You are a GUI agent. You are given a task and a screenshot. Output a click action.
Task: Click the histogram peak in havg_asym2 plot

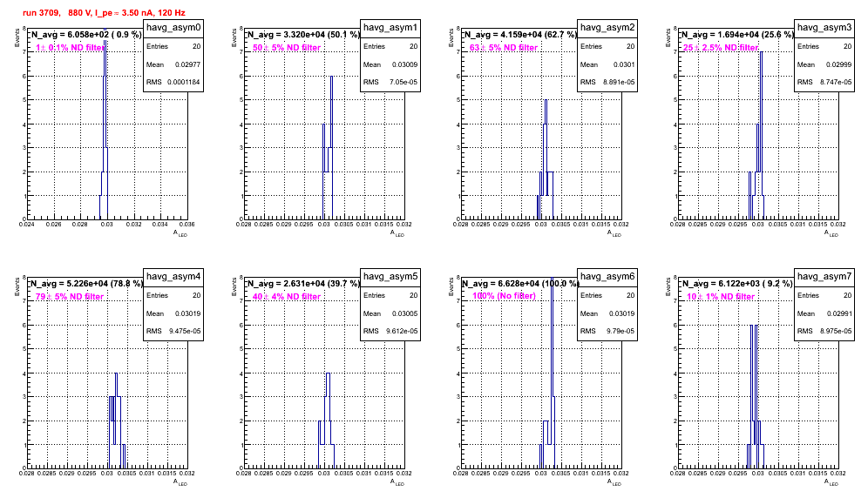pyautogui.click(x=546, y=101)
